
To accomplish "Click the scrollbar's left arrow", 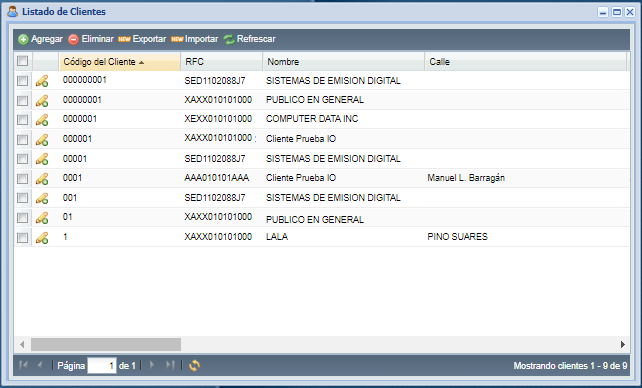I will 22,344.
